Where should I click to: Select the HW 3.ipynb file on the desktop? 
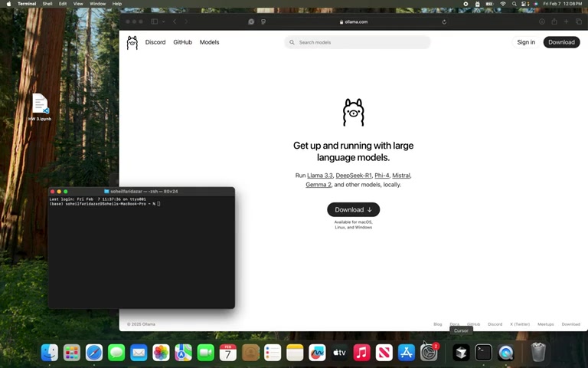40,107
